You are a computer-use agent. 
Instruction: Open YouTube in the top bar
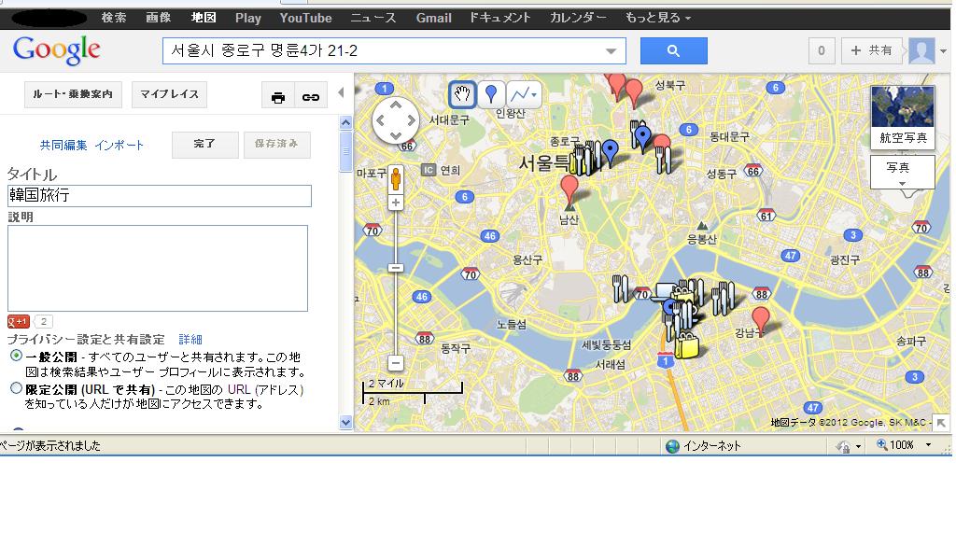point(305,18)
